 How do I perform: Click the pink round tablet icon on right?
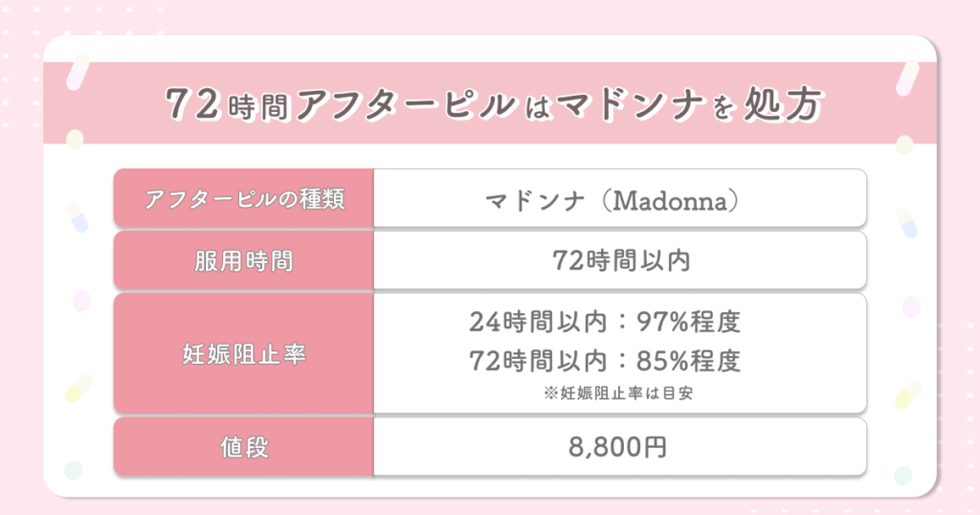coord(912,307)
